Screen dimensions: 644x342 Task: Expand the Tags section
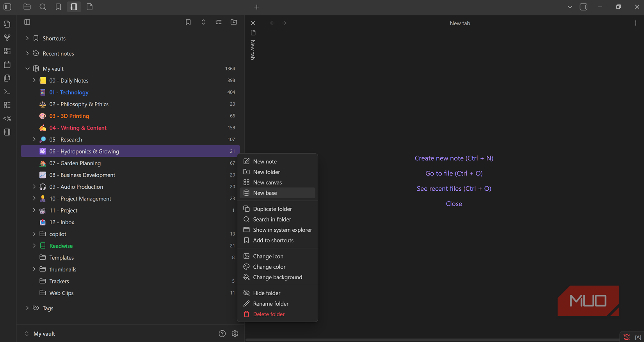pos(27,308)
